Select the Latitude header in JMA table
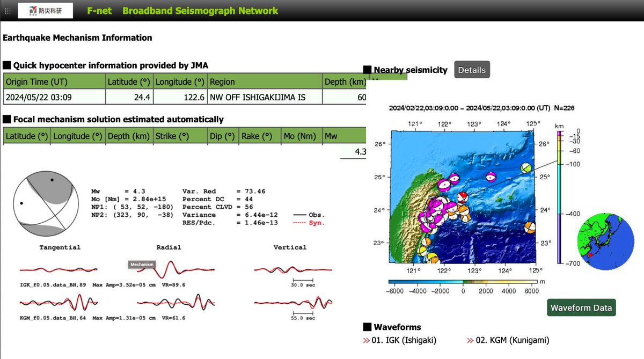 (129, 82)
